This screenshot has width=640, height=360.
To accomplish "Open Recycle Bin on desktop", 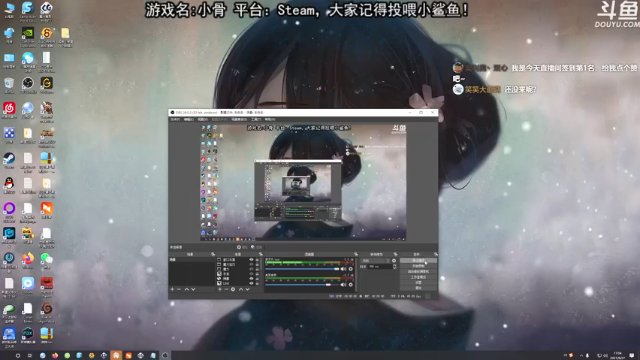I will point(9,85).
